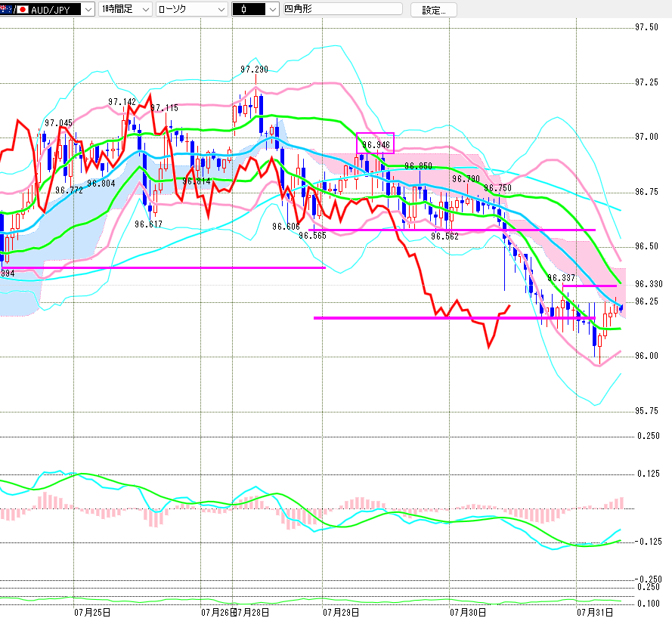
Task: Click the 96.337 price label
Action: click(562, 278)
